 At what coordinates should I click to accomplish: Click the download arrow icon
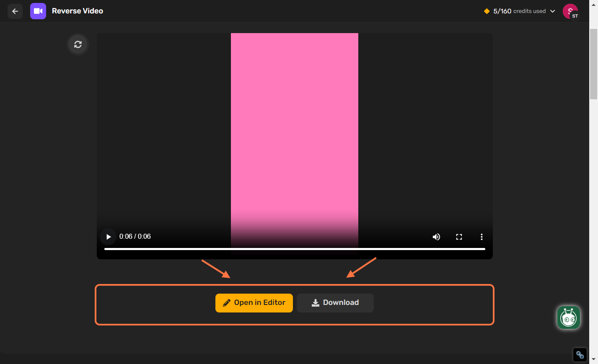315,302
